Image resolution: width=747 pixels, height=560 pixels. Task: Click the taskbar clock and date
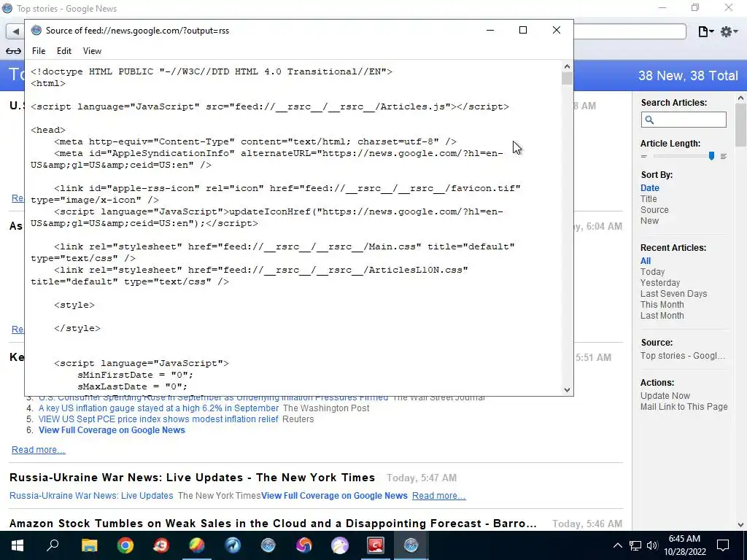coord(684,545)
